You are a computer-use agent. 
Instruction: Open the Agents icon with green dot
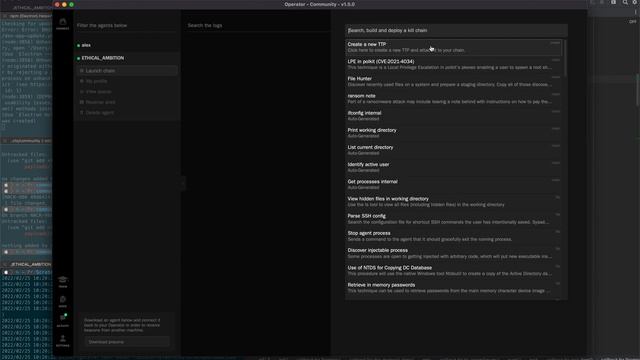pos(62,320)
